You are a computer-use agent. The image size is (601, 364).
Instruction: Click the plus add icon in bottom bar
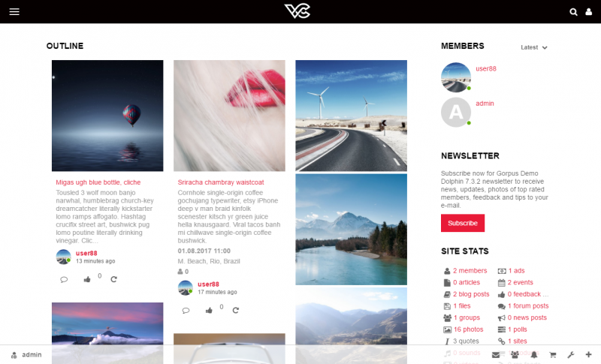pos(589,354)
